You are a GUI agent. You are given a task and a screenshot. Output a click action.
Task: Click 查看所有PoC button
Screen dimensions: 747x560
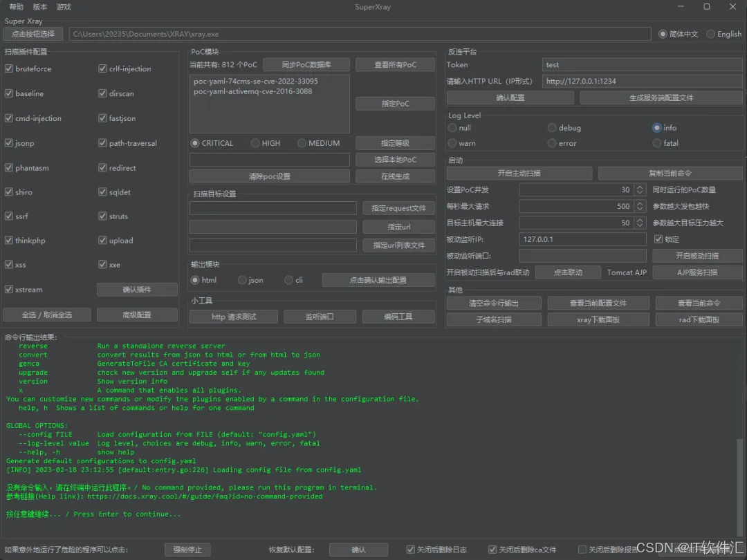(x=395, y=65)
